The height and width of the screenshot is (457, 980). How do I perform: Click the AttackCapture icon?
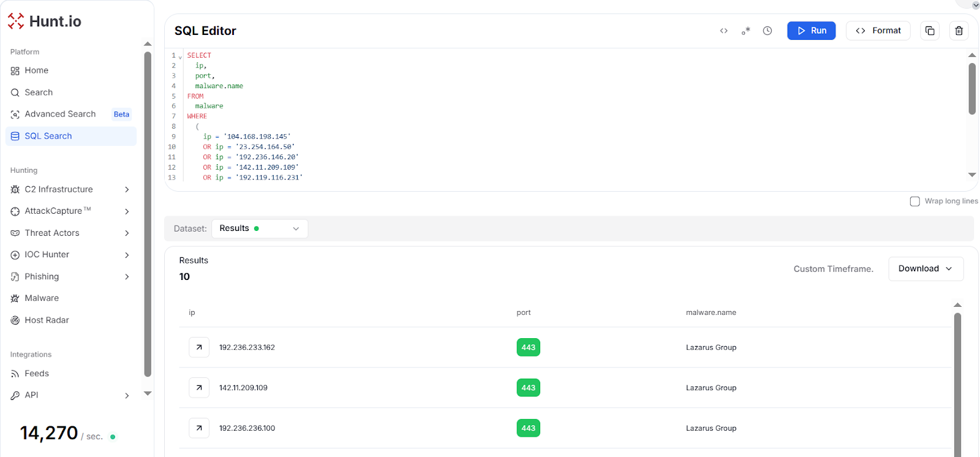[15, 211]
